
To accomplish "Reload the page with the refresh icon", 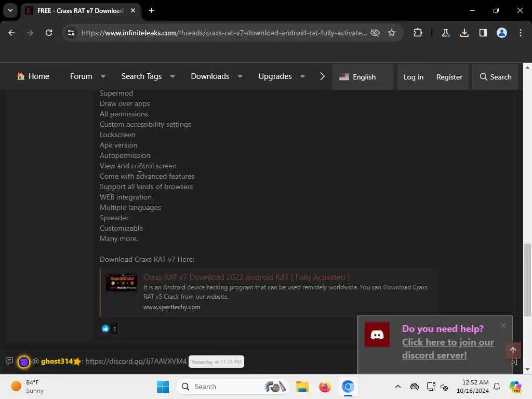I will tap(49, 33).
